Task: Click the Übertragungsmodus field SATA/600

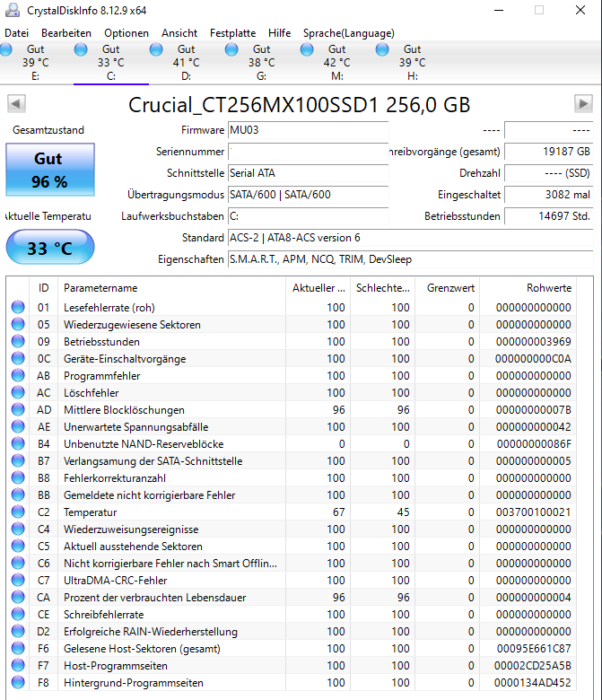Action: (x=308, y=195)
